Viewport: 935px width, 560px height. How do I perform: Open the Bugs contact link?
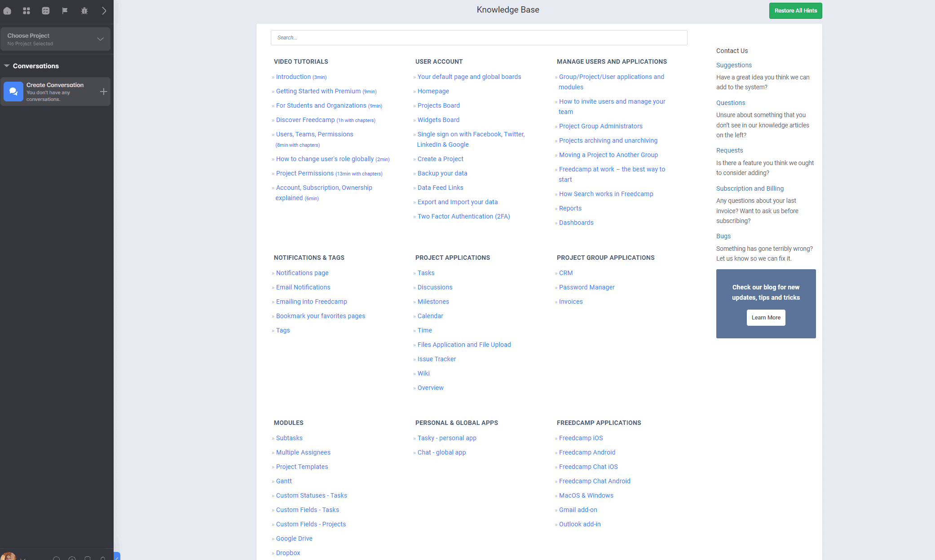pyautogui.click(x=723, y=236)
